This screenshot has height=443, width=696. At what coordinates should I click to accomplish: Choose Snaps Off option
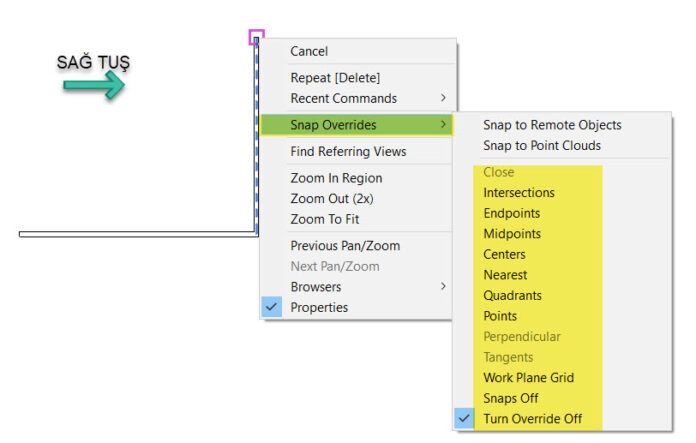510,398
